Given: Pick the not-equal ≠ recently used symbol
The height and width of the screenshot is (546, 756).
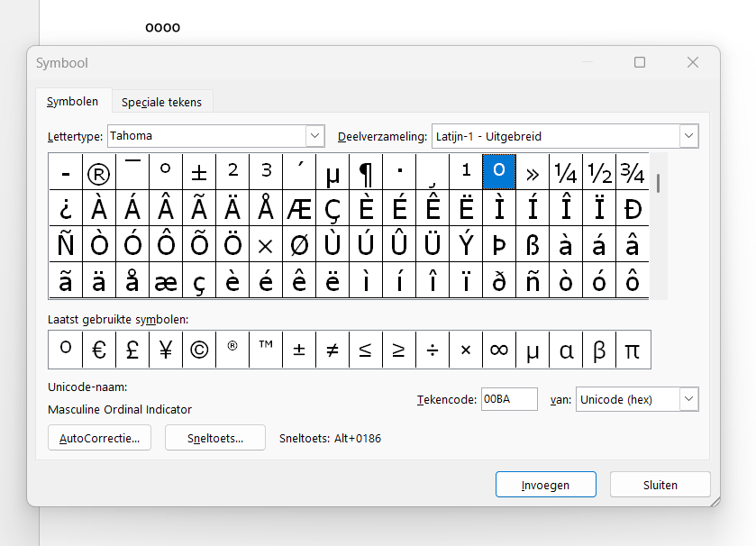Looking at the screenshot, I should tap(332, 350).
